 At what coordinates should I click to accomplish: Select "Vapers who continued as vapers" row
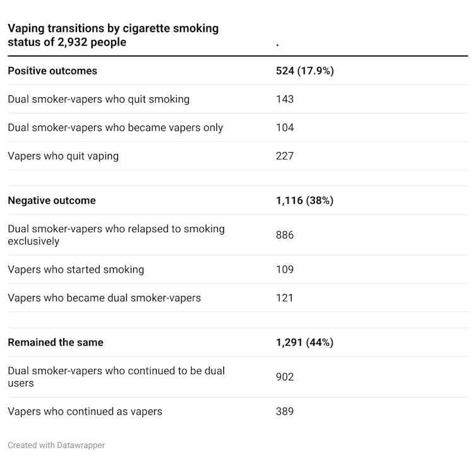coord(85,411)
